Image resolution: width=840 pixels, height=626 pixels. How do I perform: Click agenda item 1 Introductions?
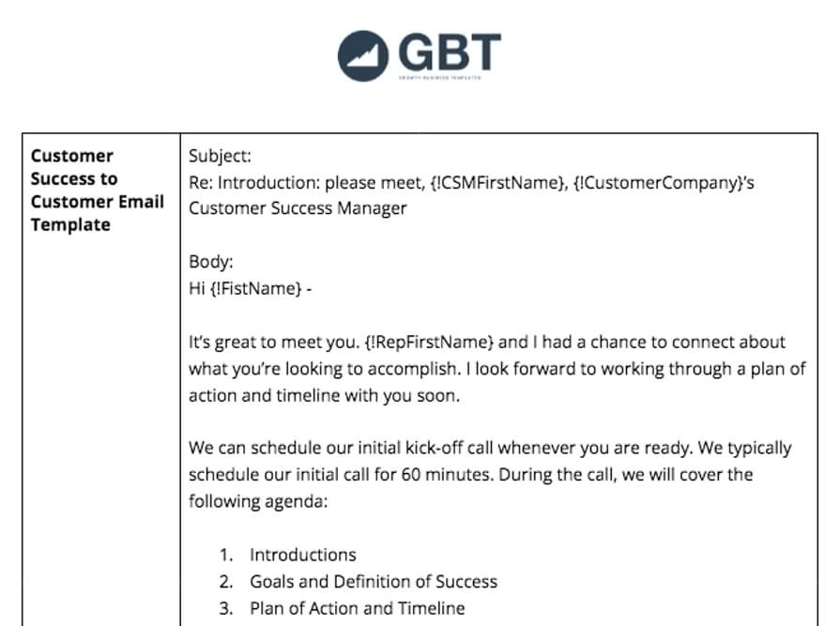tap(302, 555)
